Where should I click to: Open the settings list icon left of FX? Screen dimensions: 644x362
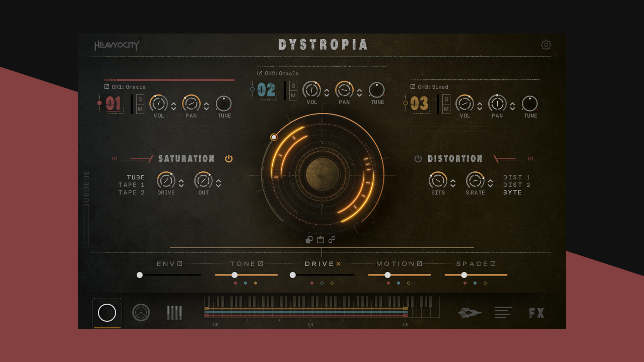click(x=503, y=313)
